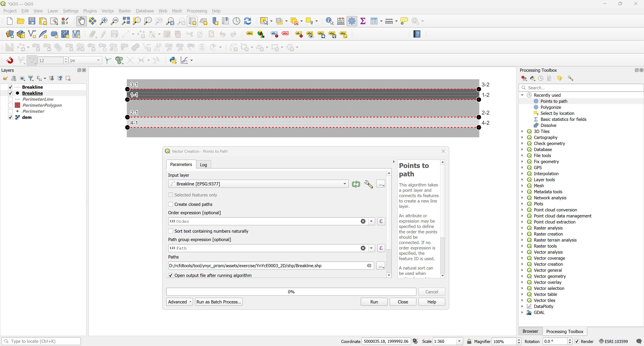
Task: Select the Pan Map hand tool
Action: [82, 21]
